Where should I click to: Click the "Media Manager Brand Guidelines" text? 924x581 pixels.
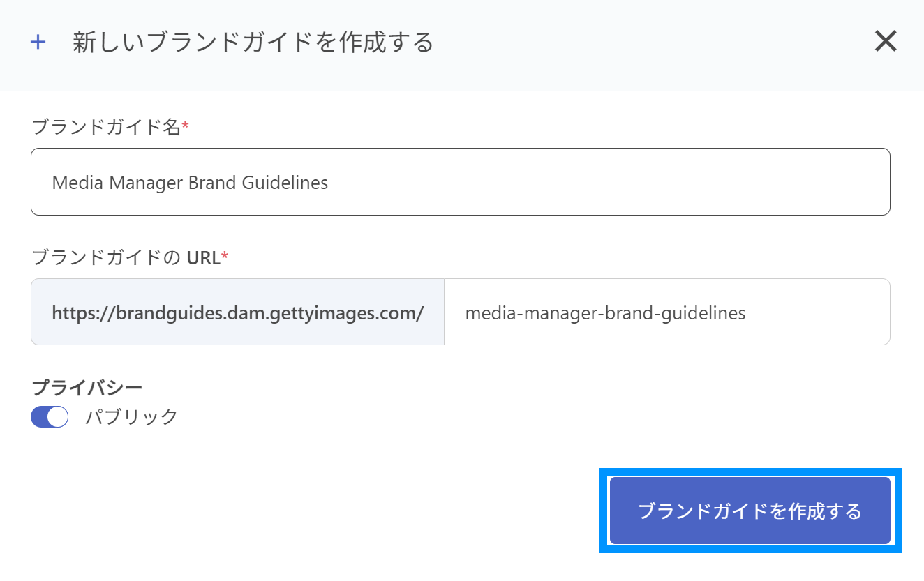tap(190, 183)
